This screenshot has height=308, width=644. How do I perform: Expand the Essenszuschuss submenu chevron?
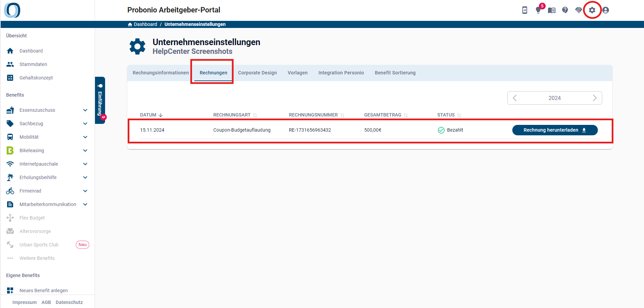coord(85,110)
